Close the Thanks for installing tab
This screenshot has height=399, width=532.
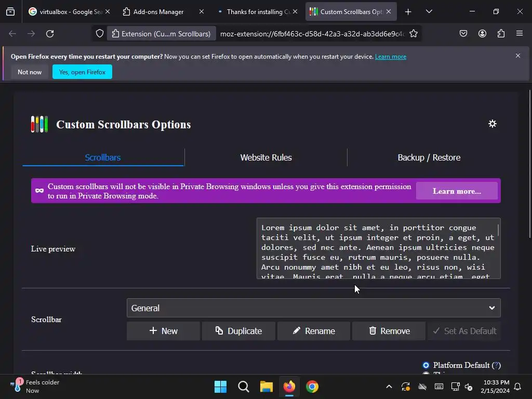point(295,11)
